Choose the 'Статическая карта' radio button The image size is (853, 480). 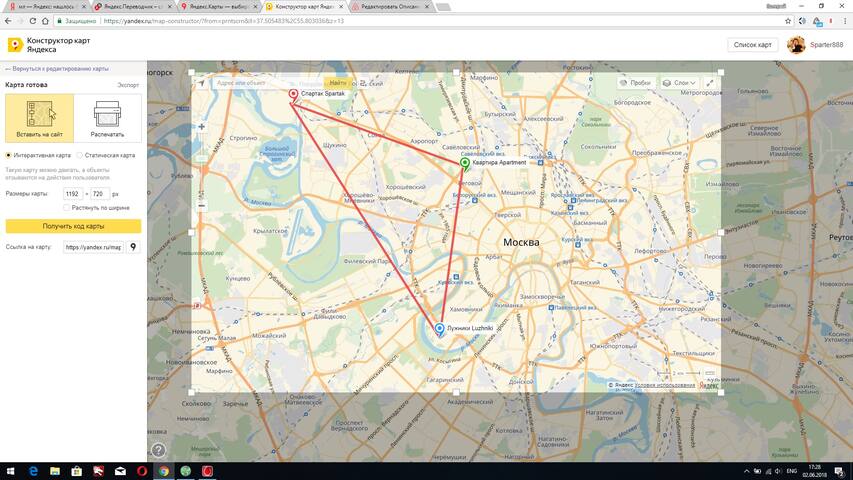pos(79,155)
